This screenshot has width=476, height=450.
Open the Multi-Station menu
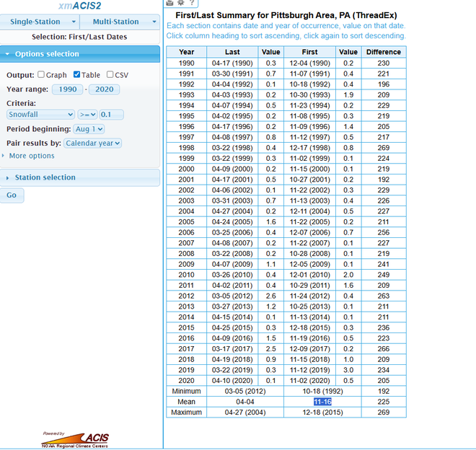pyautogui.click(x=120, y=22)
